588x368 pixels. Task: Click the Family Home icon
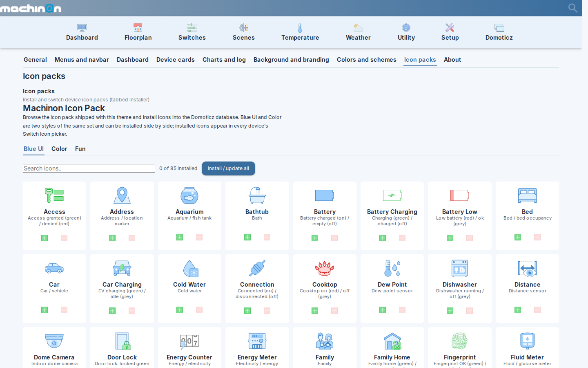point(392,341)
